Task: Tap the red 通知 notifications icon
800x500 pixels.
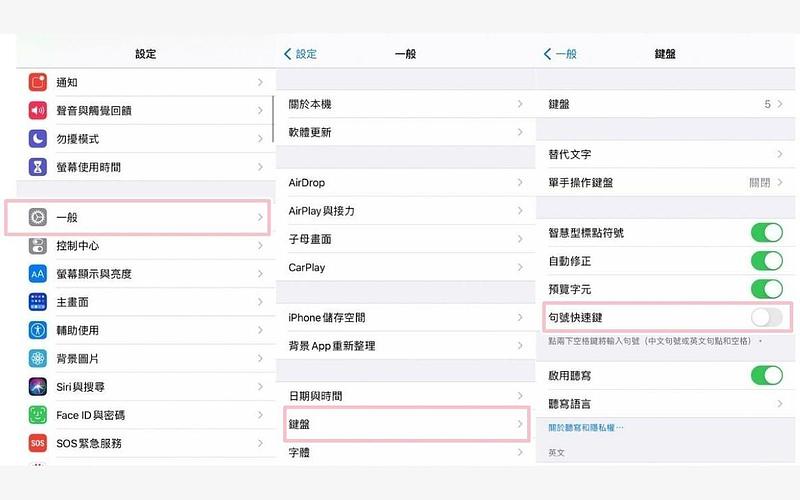Action: [x=38, y=82]
